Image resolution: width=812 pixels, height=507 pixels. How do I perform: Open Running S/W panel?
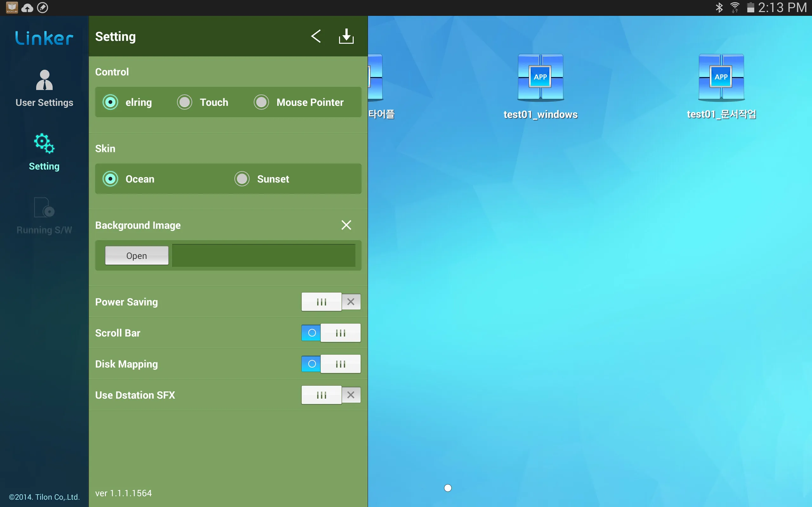(x=44, y=216)
